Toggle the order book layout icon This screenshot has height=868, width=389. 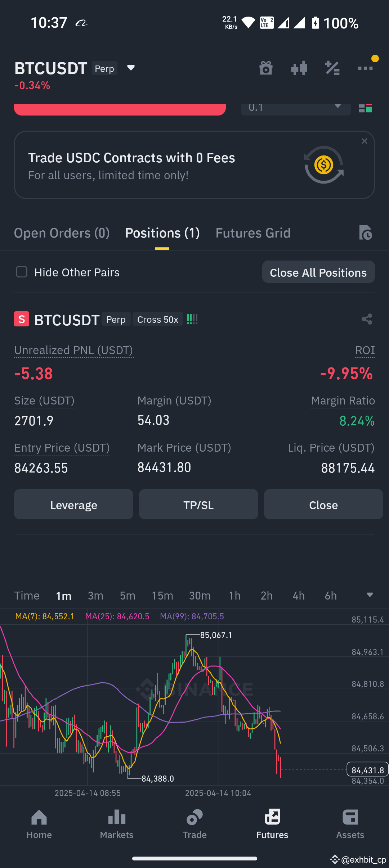point(365,108)
